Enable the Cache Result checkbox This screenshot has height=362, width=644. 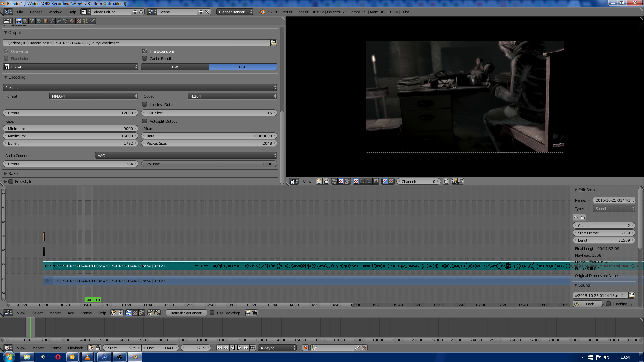click(144, 58)
